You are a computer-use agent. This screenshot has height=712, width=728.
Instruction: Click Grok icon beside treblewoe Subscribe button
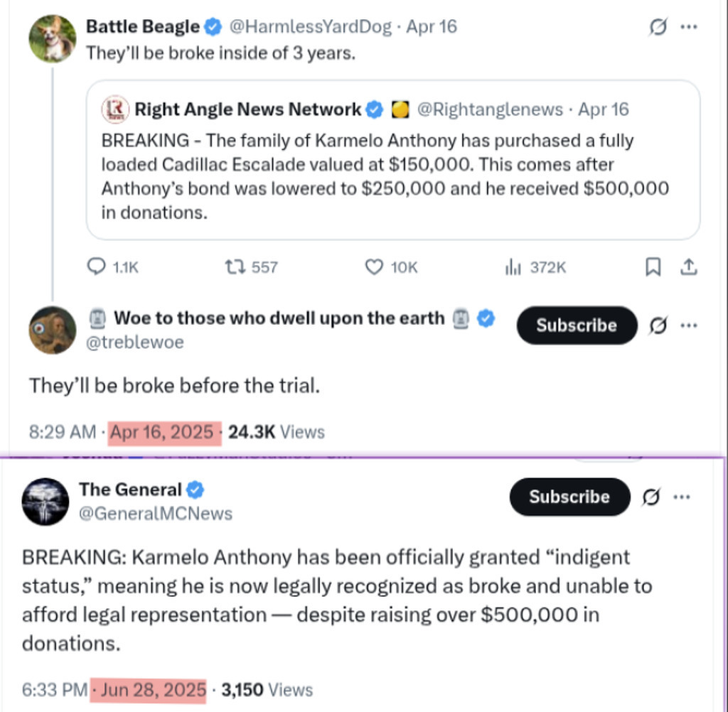tap(658, 325)
